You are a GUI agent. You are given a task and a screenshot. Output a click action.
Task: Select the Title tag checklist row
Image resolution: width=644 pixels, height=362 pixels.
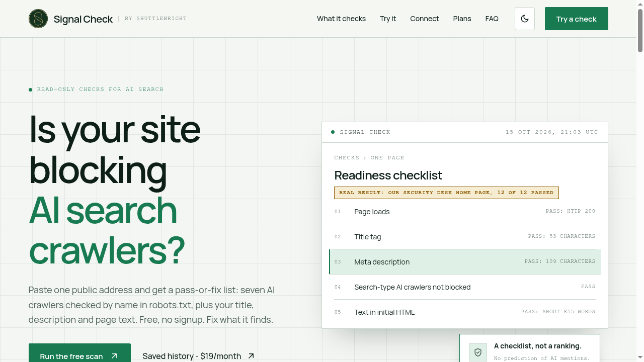click(465, 237)
